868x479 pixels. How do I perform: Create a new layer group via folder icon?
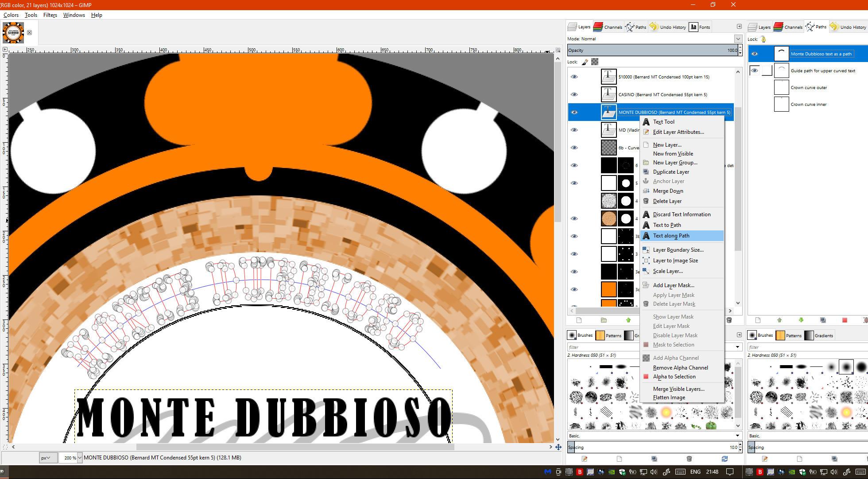pos(604,320)
